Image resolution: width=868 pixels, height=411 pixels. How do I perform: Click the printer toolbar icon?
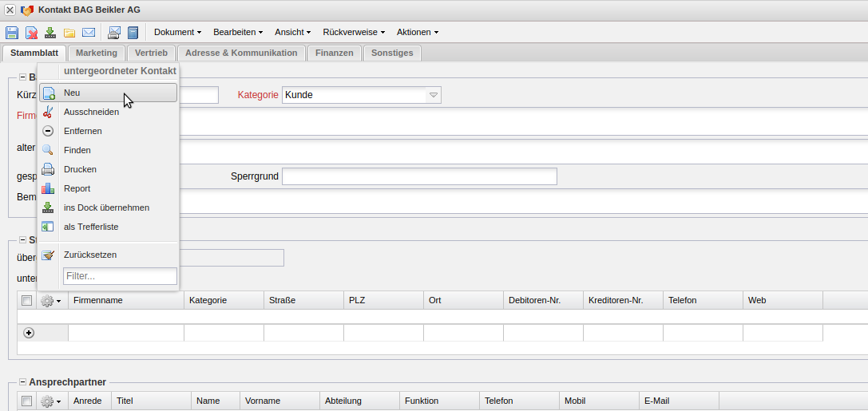coord(114,33)
